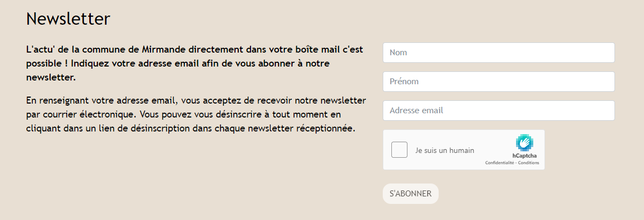Focus the Nom input field

(498, 53)
